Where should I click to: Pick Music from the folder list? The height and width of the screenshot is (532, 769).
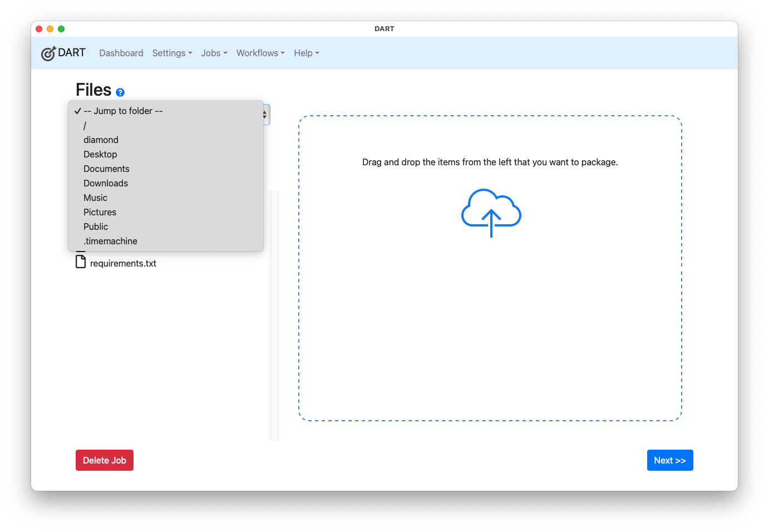coord(95,198)
